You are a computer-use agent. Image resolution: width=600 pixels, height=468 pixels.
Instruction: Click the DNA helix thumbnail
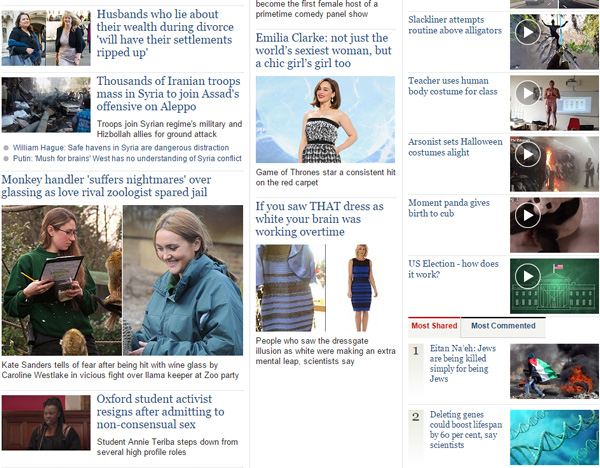(554, 437)
